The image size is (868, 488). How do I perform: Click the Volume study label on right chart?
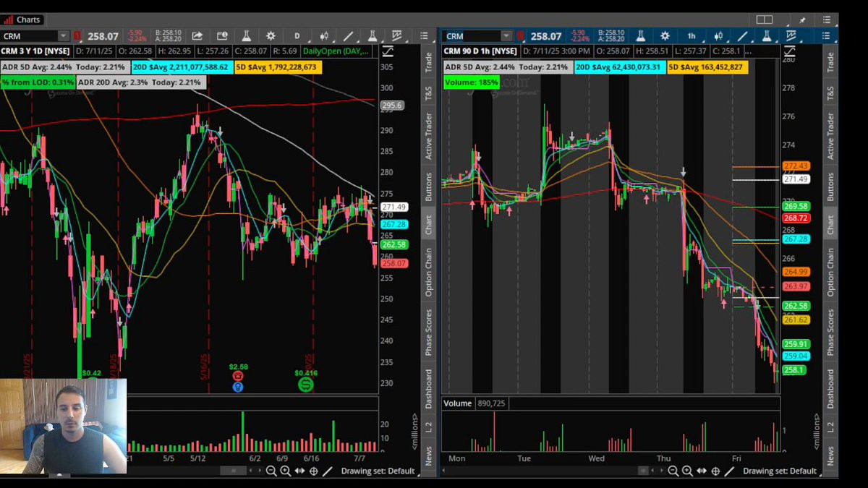pyautogui.click(x=457, y=403)
